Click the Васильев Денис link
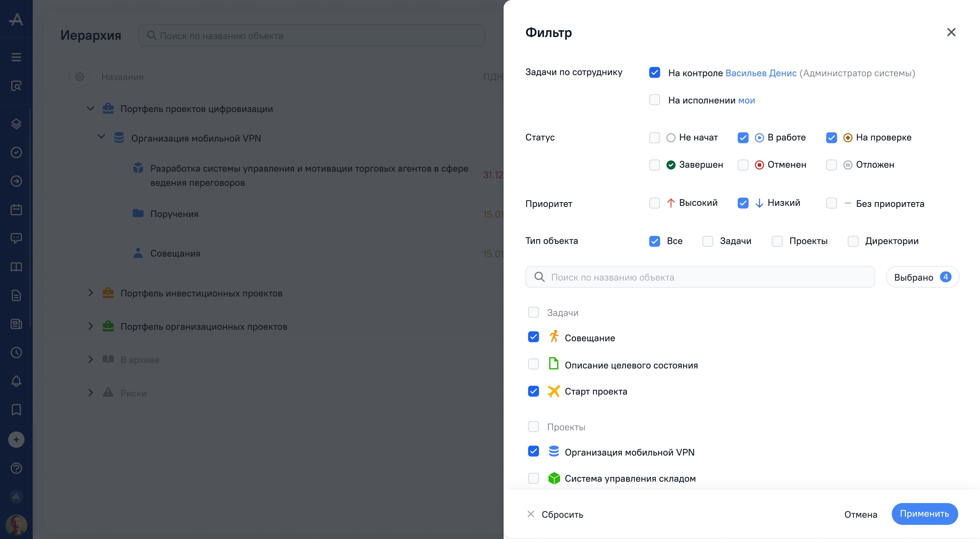980x539 pixels. click(760, 73)
